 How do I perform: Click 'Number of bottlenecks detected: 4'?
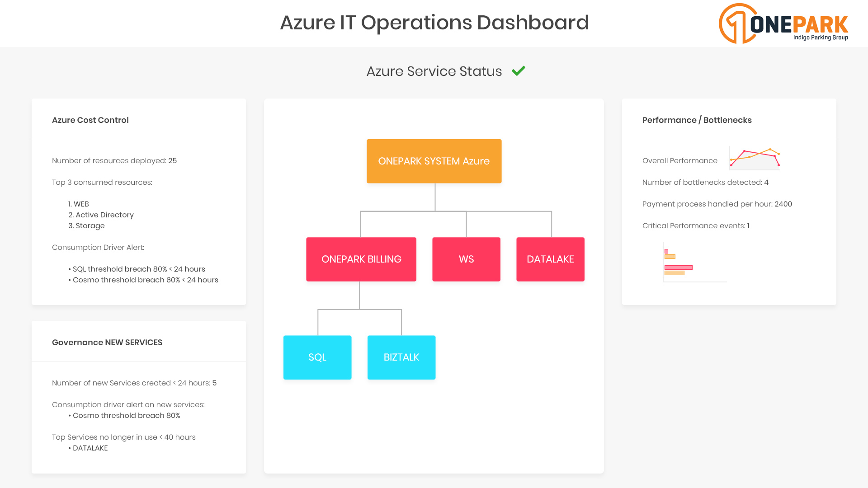[705, 183]
